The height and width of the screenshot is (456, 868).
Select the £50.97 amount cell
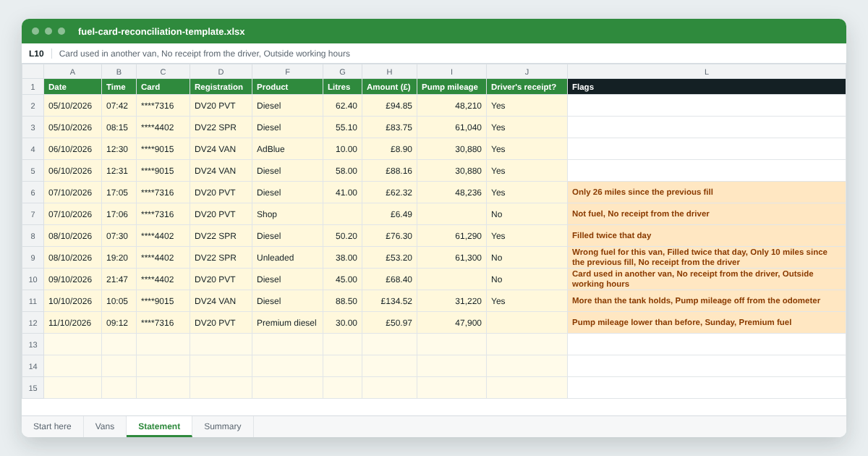(x=389, y=323)
